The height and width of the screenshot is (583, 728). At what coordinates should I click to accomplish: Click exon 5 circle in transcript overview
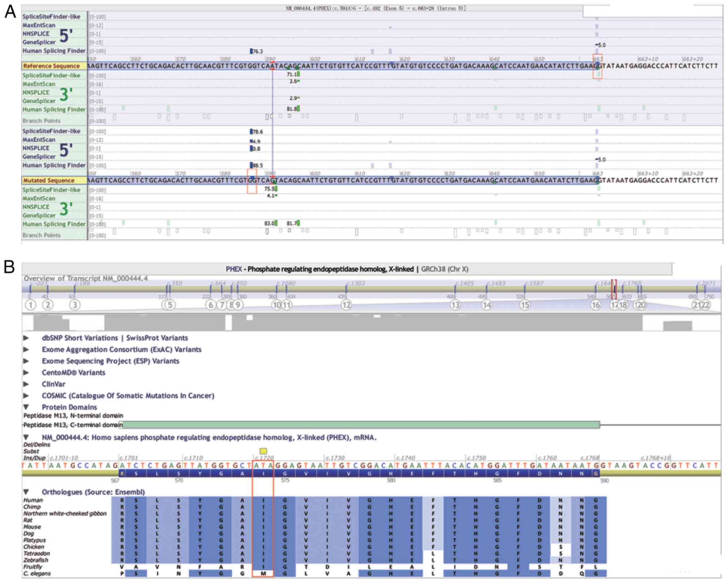click(x=170, y=305)
